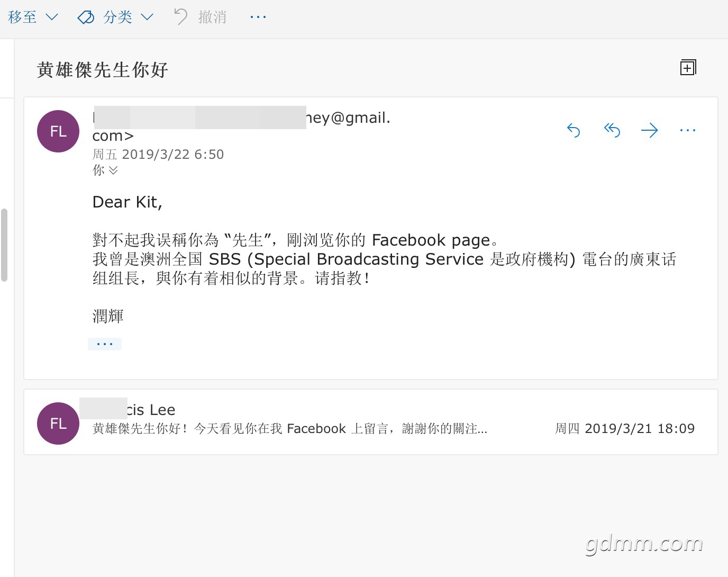The image size is (728, 577).
Task: Click the 撤消 toolbar label
Action: point(212,17)
